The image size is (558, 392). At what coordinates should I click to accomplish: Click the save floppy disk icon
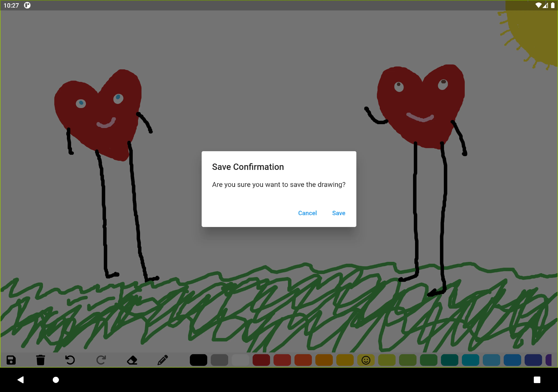click(11, 360)
